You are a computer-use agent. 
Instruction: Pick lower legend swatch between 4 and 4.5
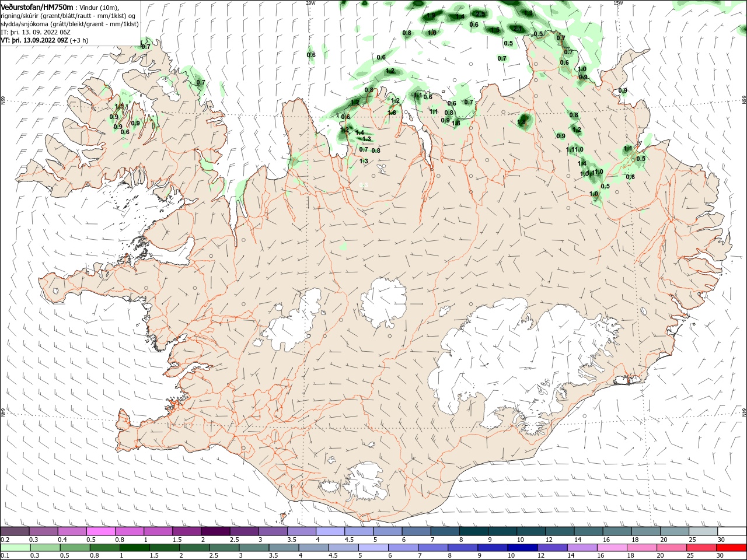(314, 548)
